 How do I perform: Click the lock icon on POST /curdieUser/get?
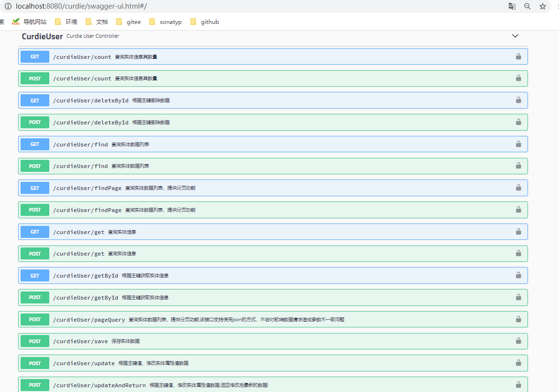tap(518, 253)
